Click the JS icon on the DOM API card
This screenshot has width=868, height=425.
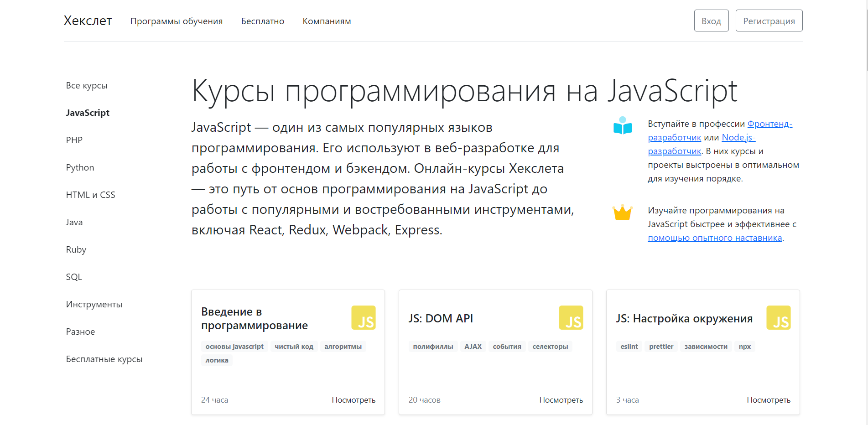(x=571, y=318)
